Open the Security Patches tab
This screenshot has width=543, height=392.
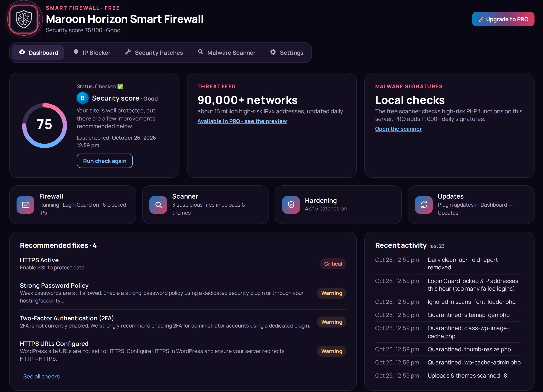click(x=154, y=53)
